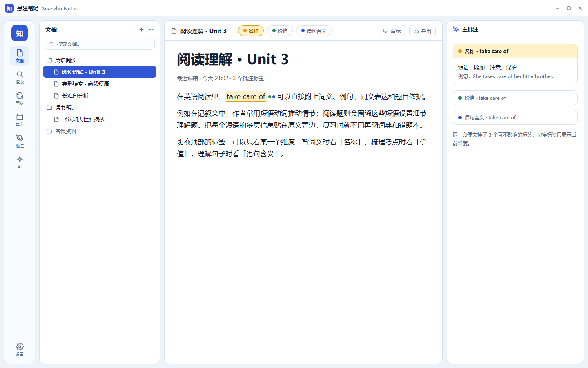
Task: Open 设置 settings in sidebar
Action: [x=20, y=350]
